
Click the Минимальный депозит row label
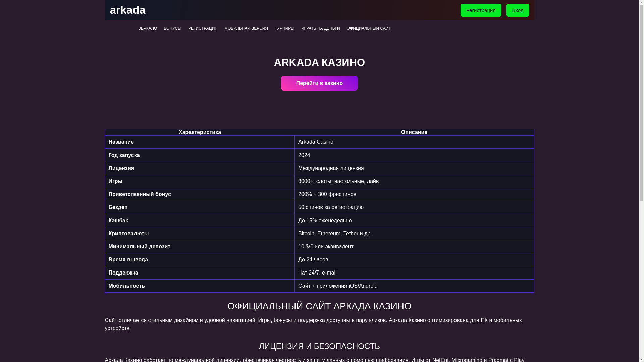[139, 247]
